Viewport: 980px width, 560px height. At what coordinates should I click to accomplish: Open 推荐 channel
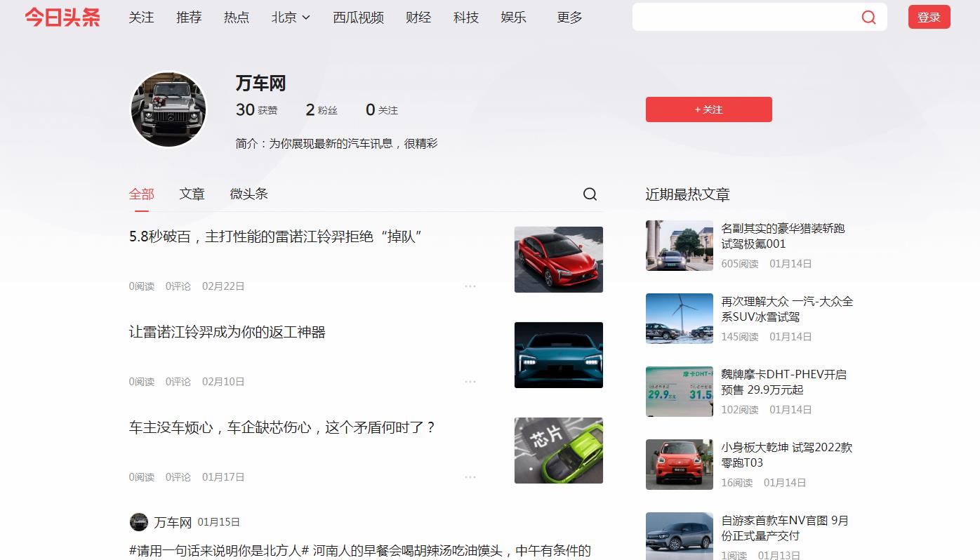click(189, 18)
